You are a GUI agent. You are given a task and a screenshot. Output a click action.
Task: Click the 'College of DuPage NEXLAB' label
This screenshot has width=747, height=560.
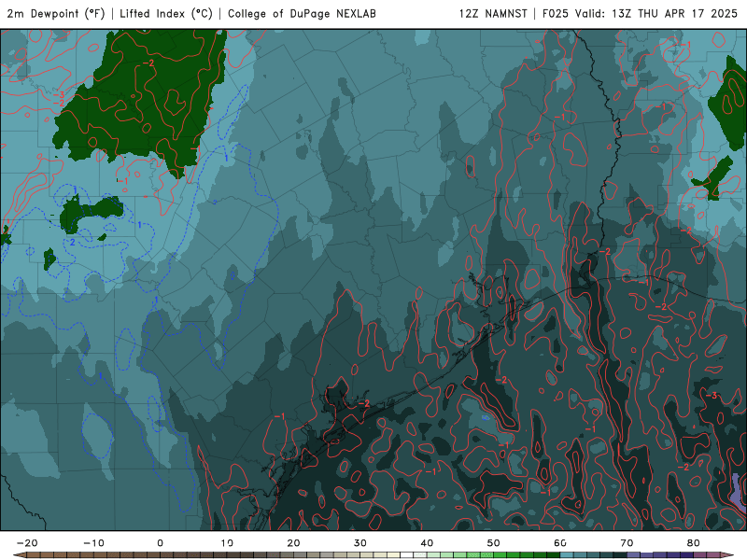tap(302, 14)
